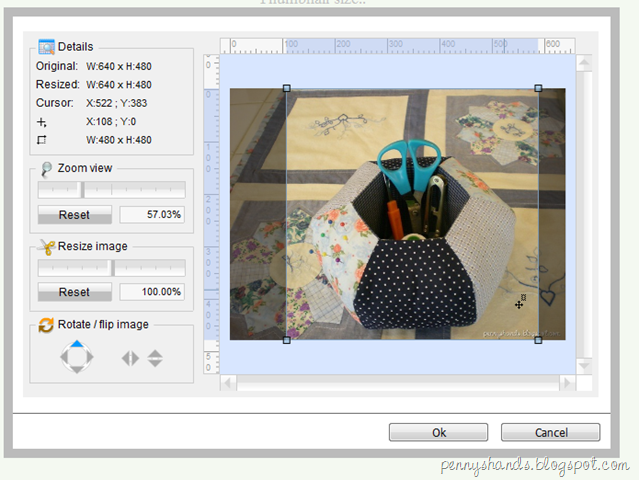Click the 300 mark on horizontal ruler
This screenshot has width=639, height=480.
click(395, 44)
